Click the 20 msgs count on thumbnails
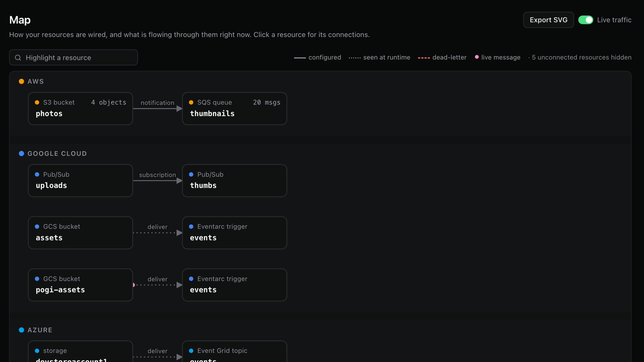Viewport: 644px width, 362px height. point(267,102)
